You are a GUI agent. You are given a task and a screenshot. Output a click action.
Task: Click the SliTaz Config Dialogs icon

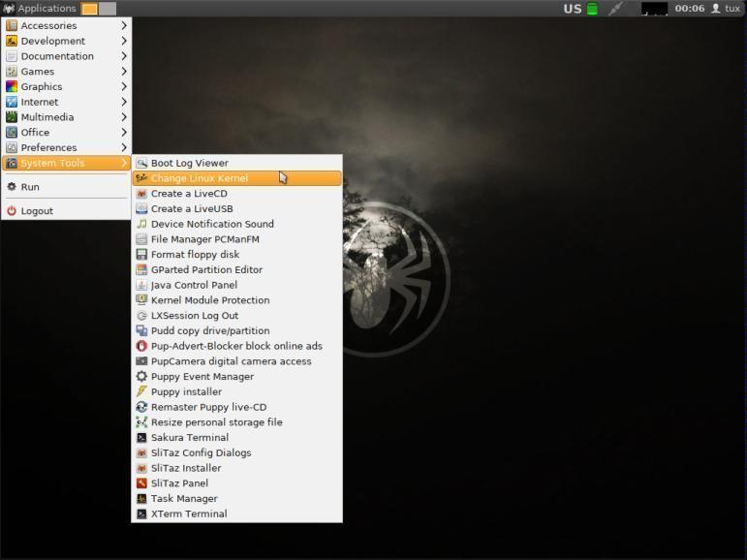[x=141, y=452]
